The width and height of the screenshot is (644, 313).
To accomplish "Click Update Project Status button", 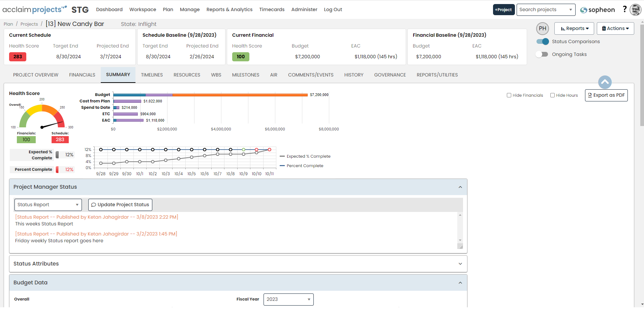I will [x=120, y=205].
